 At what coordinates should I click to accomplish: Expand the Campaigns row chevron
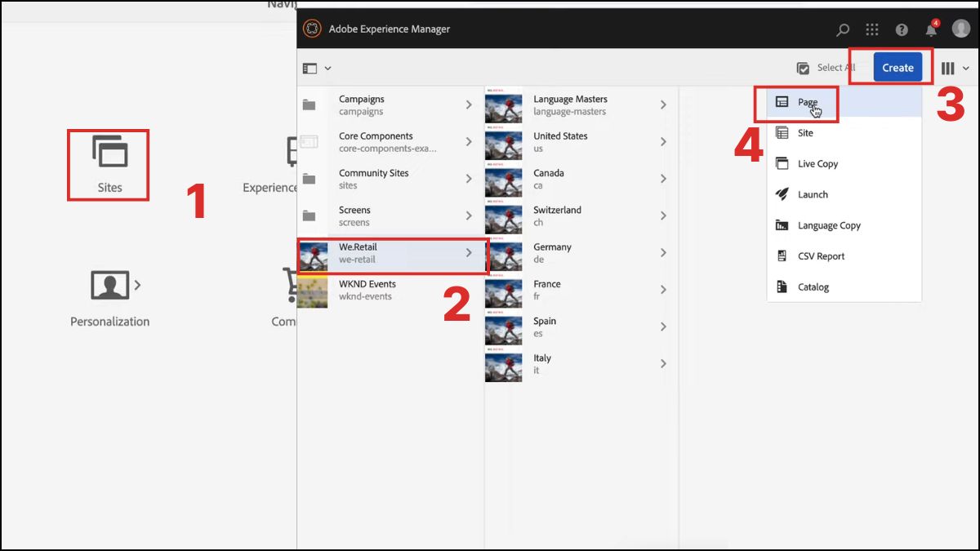point(469,104)
